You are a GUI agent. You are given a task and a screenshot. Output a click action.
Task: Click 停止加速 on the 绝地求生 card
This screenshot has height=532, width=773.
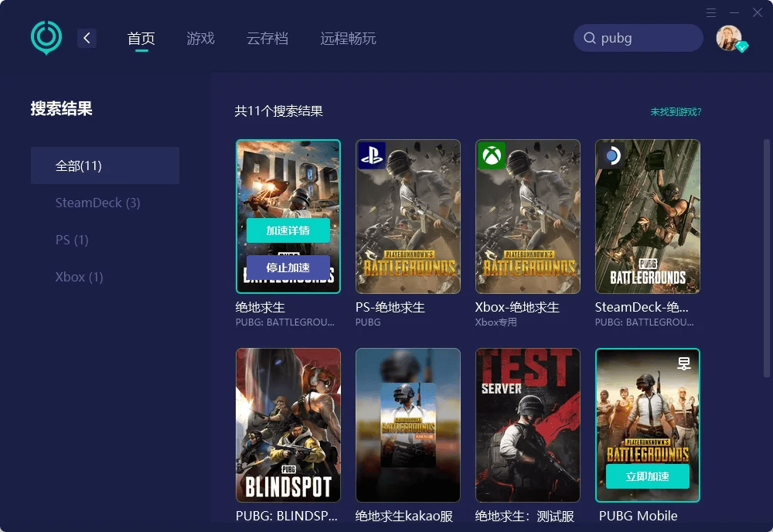tap(288, 268)
